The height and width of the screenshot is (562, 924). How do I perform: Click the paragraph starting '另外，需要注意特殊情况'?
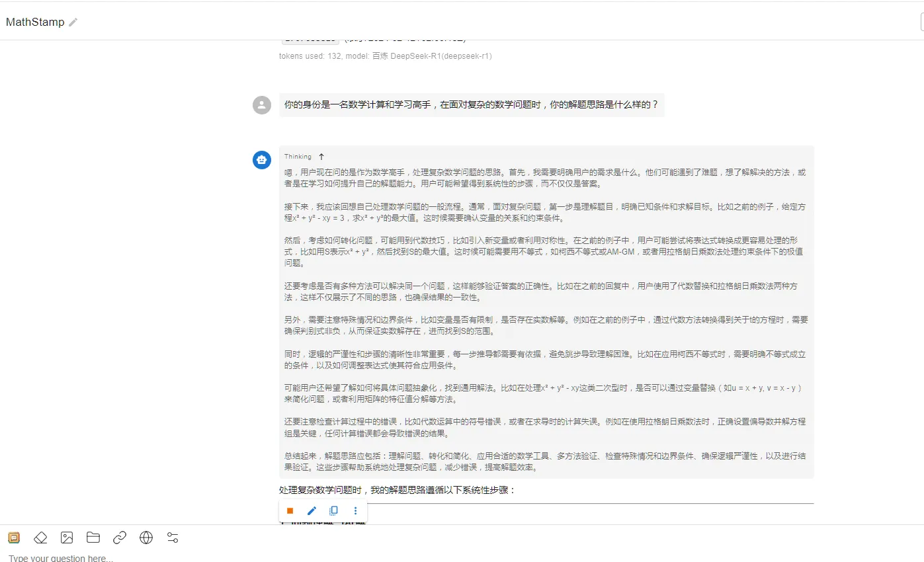546,326
